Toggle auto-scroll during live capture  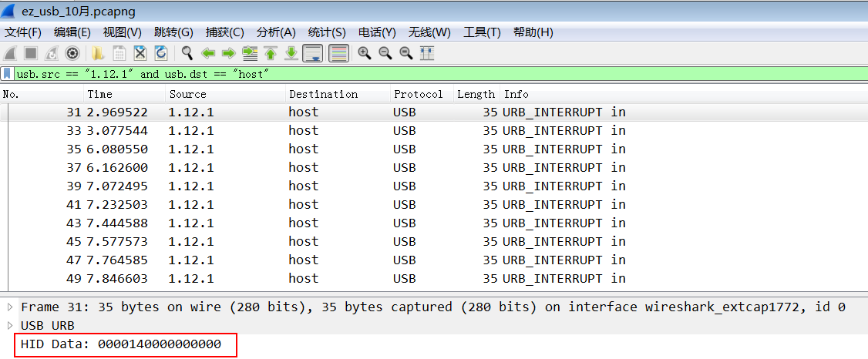pos(313,54)
